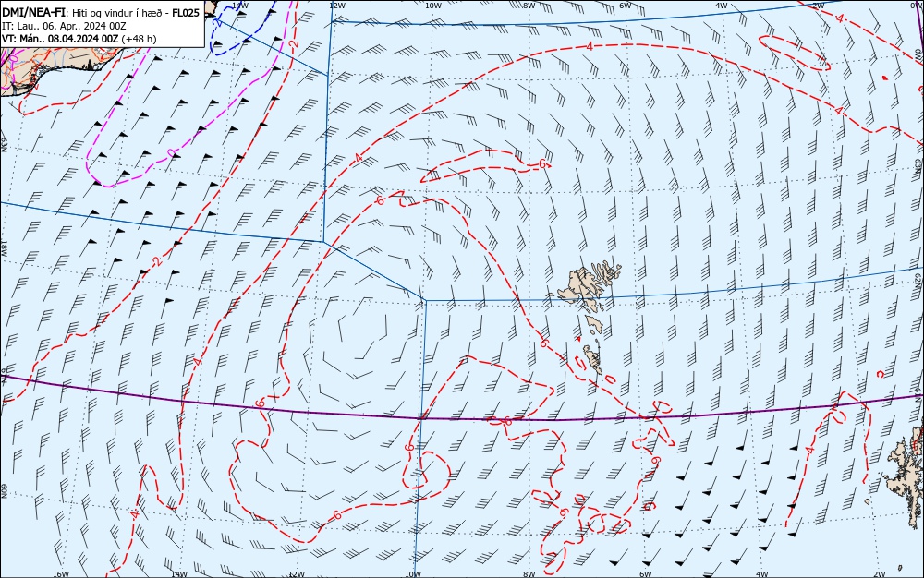Click the 10W label on the top edge

pos(433,5)
